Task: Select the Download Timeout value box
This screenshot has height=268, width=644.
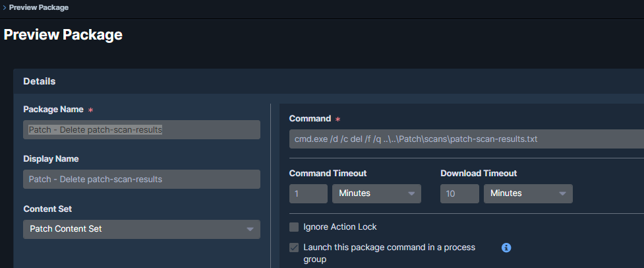Action: click(459, 193)
